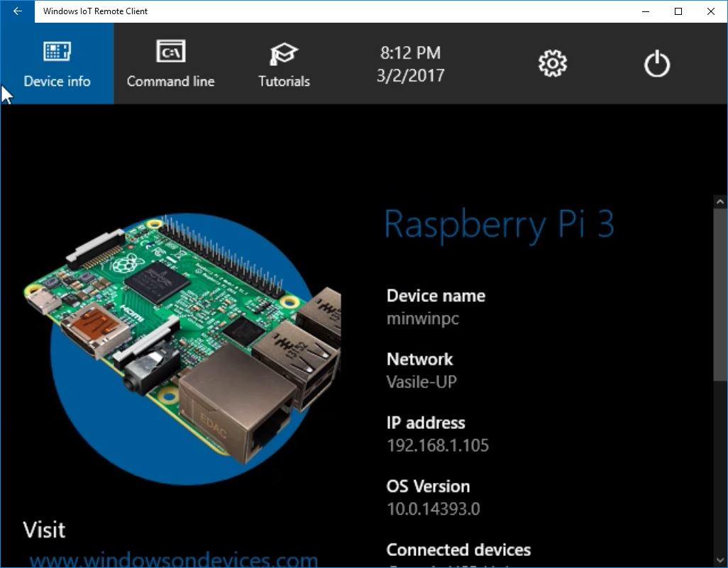
Task: Click the Network label
Action: click(x=420, y=360)
